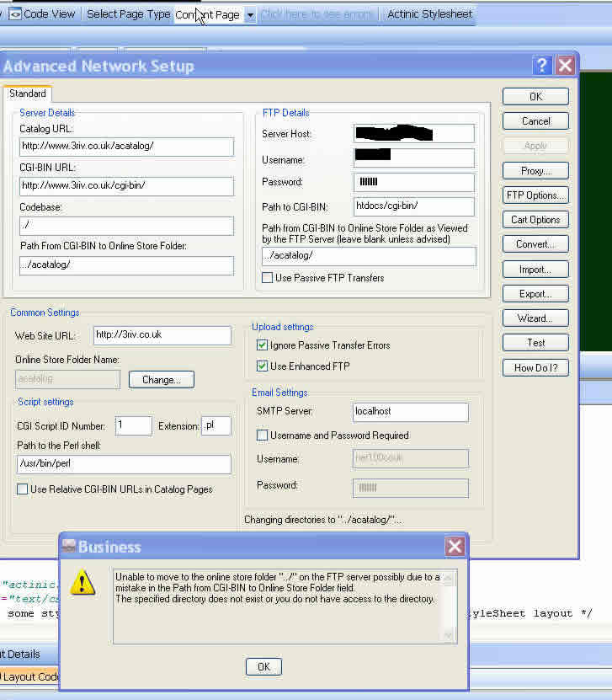This screenshot has height=700, width=612.
Task: Click the Code View toolbar icon
Action: tap(14, 14)
